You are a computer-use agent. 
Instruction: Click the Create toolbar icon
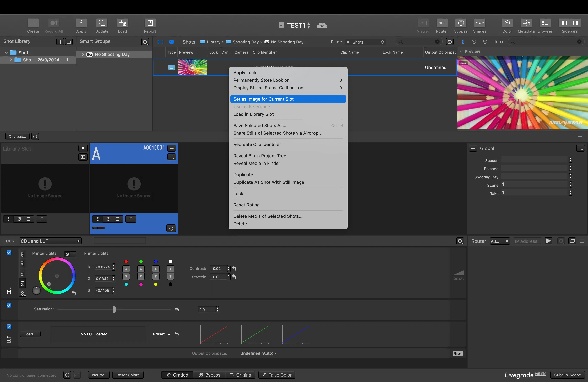tap(33, 23)
